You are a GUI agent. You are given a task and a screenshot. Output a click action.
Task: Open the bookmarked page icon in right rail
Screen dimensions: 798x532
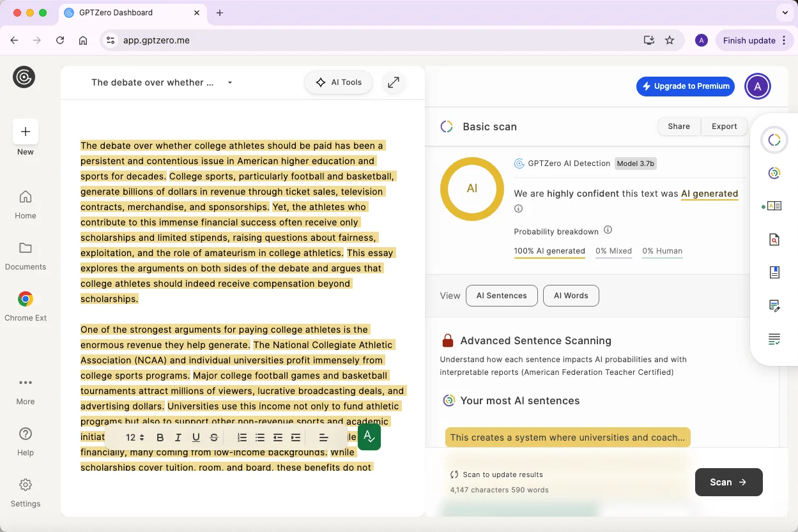(x=774, y=273)
